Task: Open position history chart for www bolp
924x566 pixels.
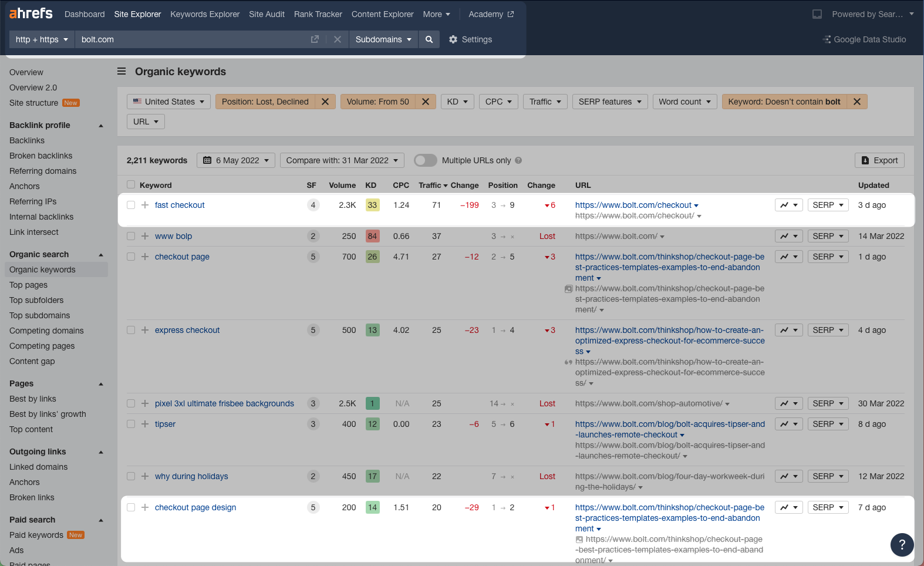Action: pos(788,236)
